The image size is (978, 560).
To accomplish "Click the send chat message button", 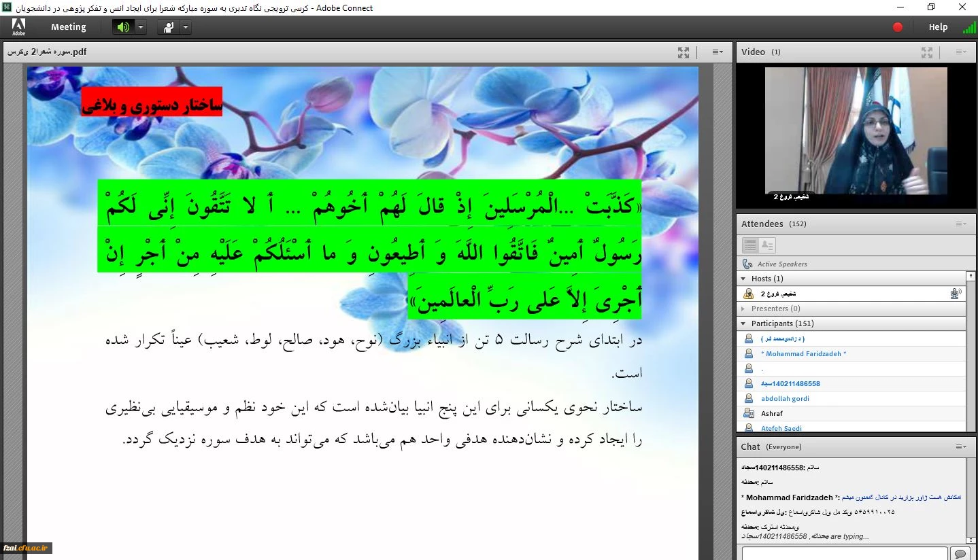I will click(960, 553).
